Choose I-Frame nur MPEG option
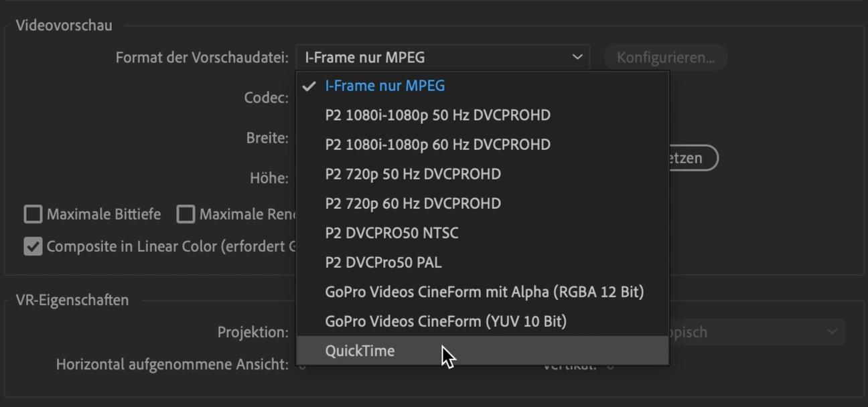Screen dimensions: 868x407 (384, 86)
